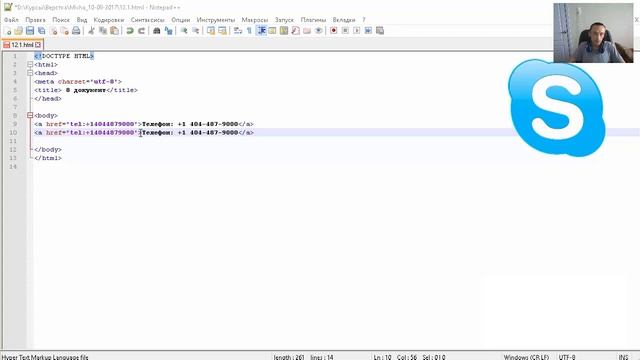The image size is (640, 360).
Task: Click Hyper Text Markup Language file status text
Action: 45,357
